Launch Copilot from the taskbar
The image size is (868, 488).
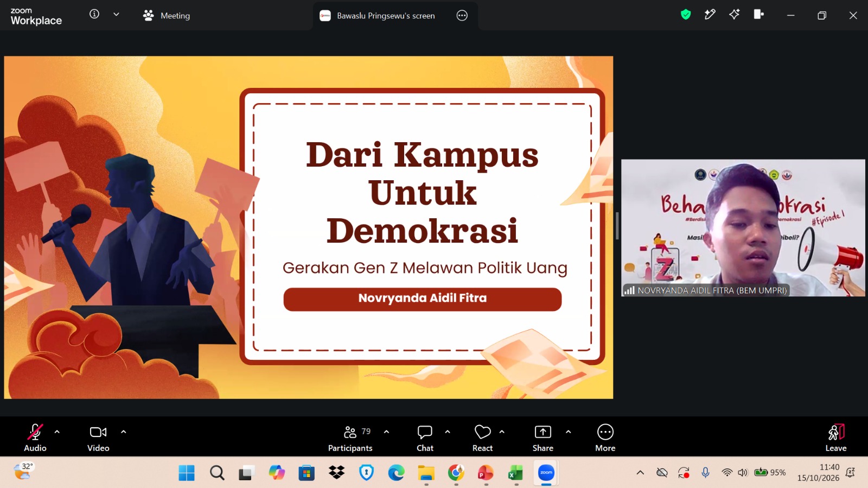pyautogui.click(x=277, y=473)
